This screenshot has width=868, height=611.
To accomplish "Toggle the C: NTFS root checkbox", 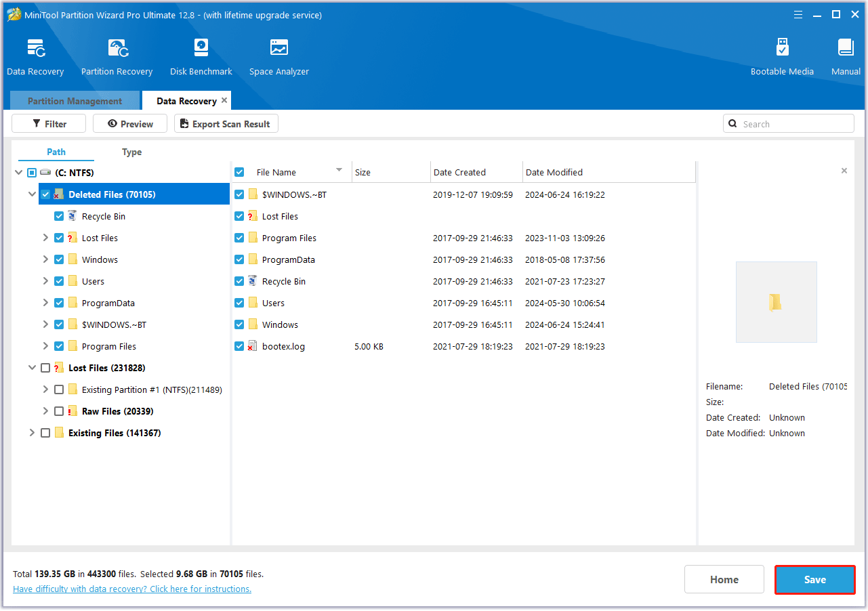I will 32,173.
